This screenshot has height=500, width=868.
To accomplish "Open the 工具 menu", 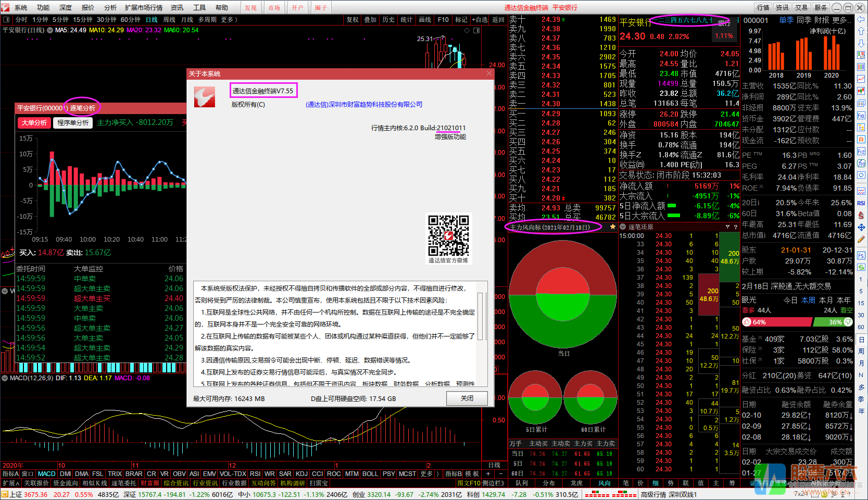I will [x=199, y=7].
